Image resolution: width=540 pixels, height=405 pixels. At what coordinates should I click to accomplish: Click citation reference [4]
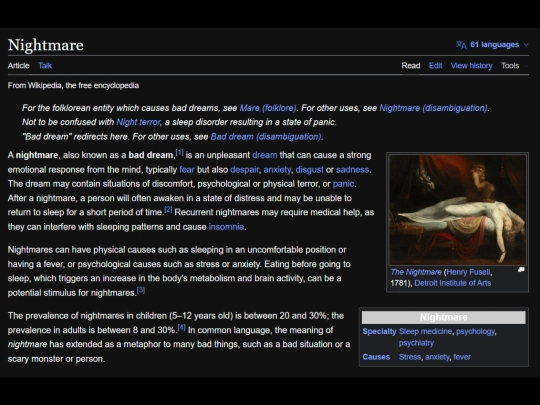[x=181, y=327]
